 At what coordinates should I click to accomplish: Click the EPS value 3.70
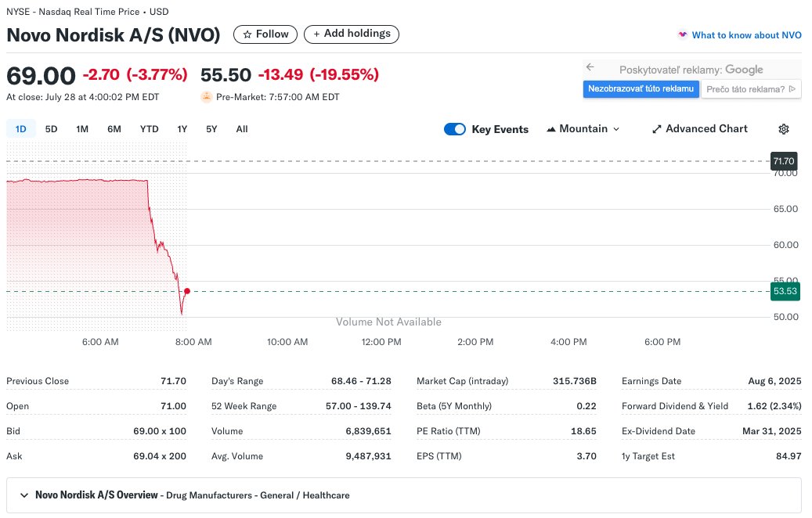[x=586, y=456]
